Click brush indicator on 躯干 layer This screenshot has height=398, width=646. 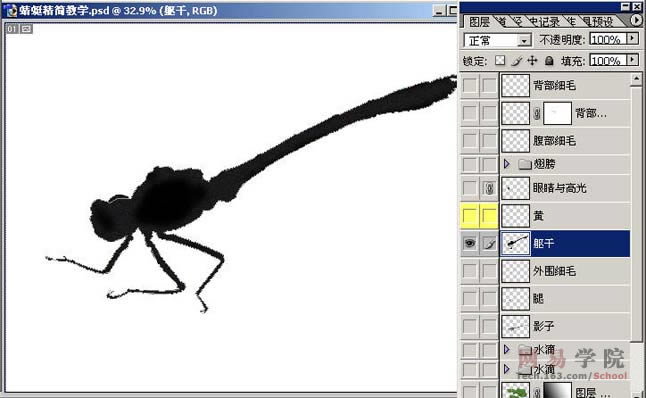(489, 244)
